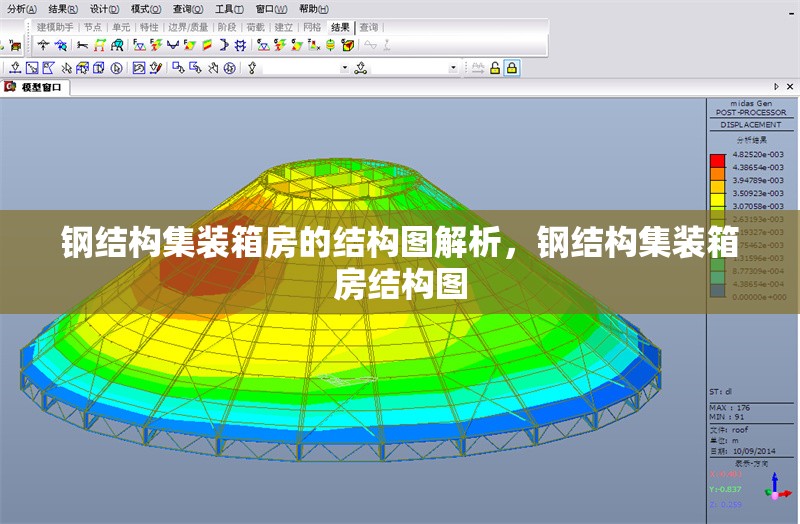Viewport: 800px width, 524px height.
Task: Click the panel arrow expander at right
Action: click(777, 87)
